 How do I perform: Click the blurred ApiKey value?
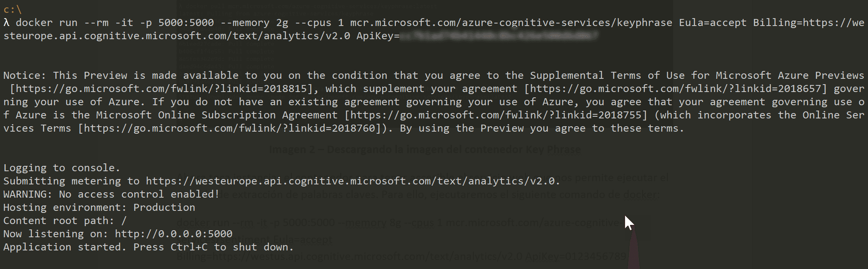(x=499, y=36)
